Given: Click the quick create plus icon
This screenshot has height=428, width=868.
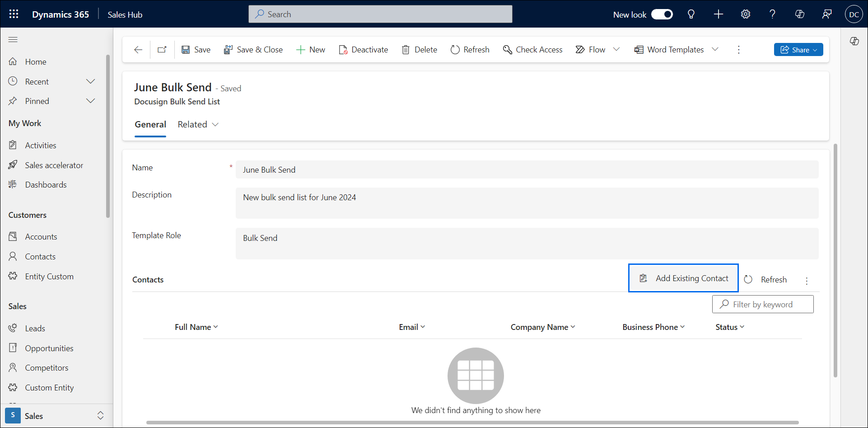Looking at the screenshot, I should (718, 14).
